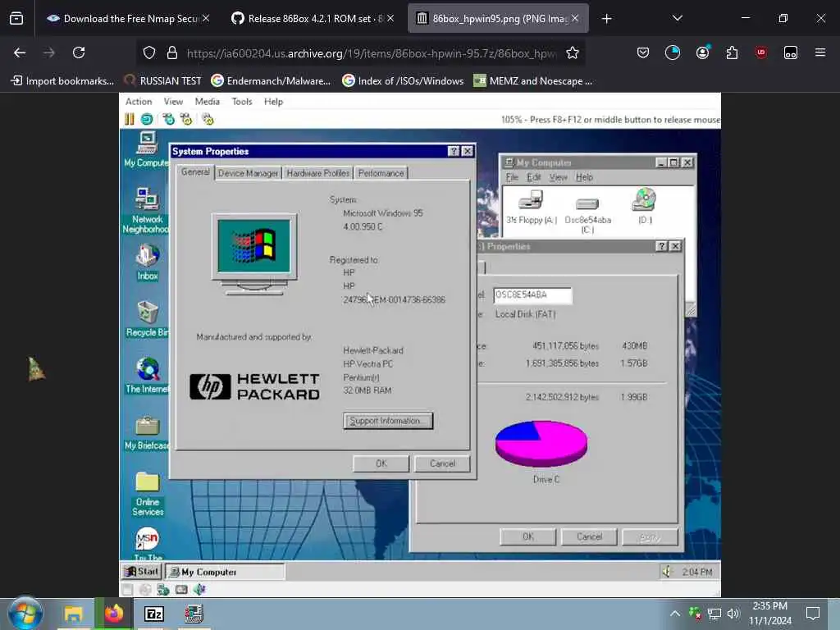This screenshot has width=840, height=630.
Task: Select My Computer desktop icon
Action: point(146,149)
